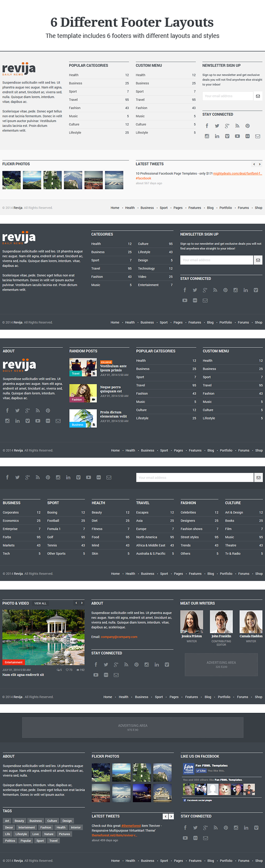The width and height of the screenshot is (265, 868).
Task: Click the Street styles link under Fashion
Action: (x=190, y=537)
